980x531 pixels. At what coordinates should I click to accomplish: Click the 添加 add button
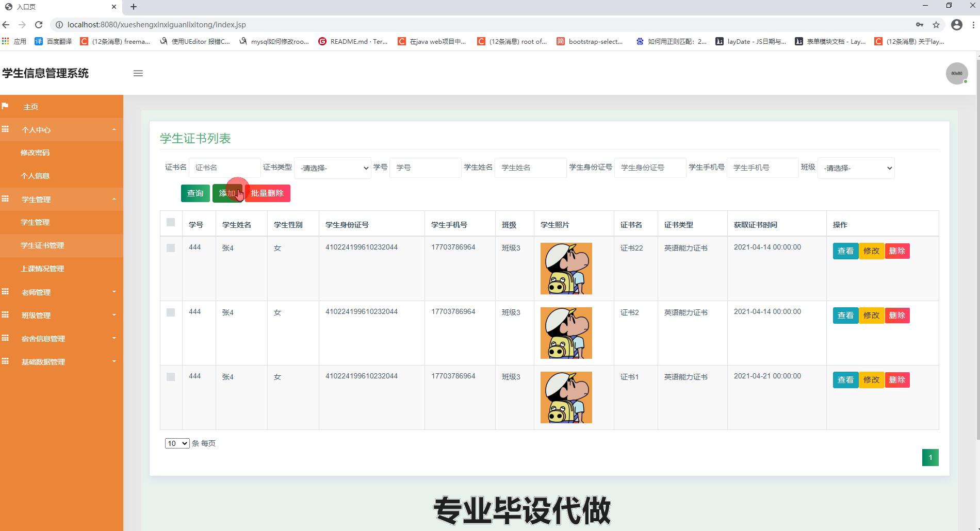pos(227,193)
